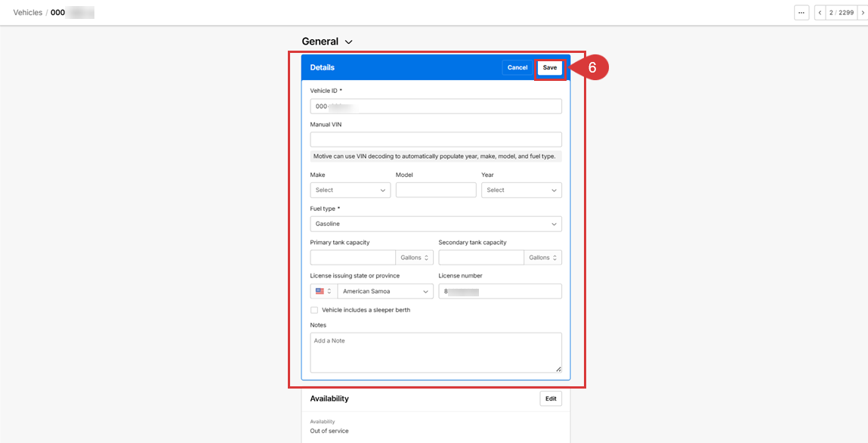Save the vehicle details

point(550,67)
